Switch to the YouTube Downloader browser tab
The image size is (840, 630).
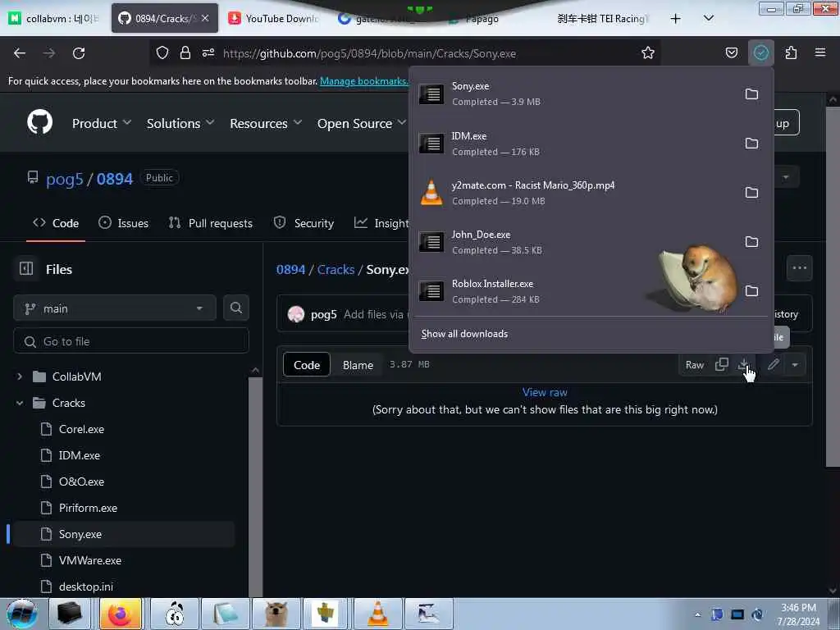274,19
